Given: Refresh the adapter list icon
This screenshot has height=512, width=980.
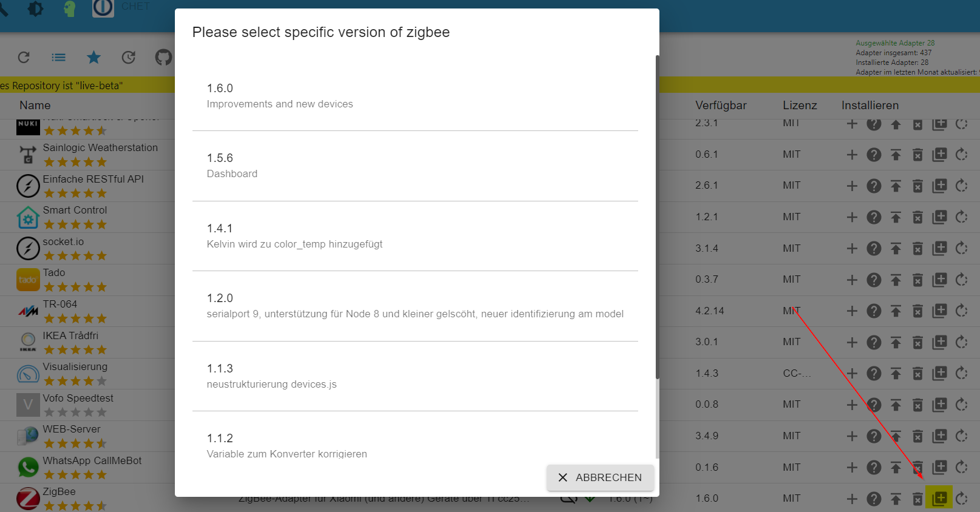Looking at the screenshot, I should tap(24, 57).
